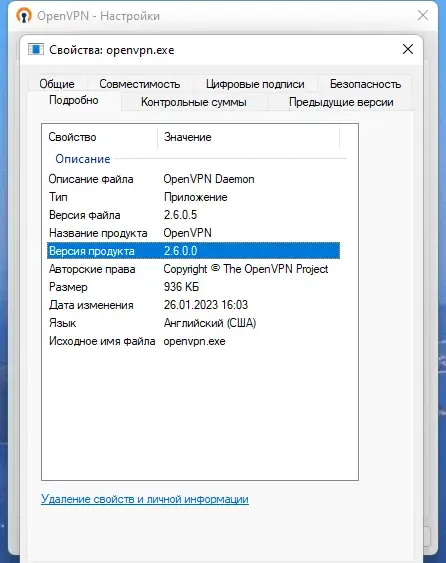Select the Подробно tab
The width and height of the screenshot is (446, 563).
click(74, 100)
